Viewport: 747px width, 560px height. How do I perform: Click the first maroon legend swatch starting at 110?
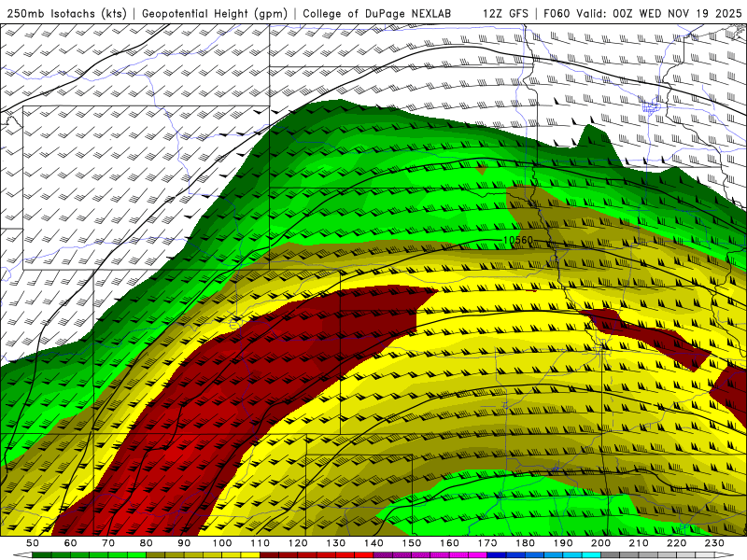[269, 554]
